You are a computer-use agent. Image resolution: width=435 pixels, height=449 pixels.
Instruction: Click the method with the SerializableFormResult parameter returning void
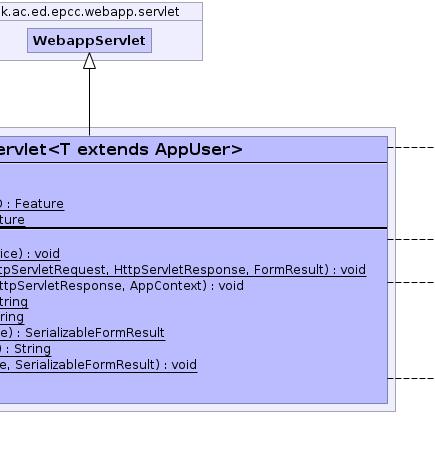pyautogui.click(x=98, y=365)
